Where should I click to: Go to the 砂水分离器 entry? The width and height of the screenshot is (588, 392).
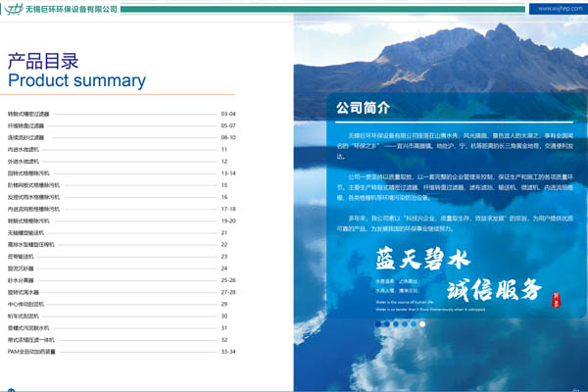click(x=22, y=279)
